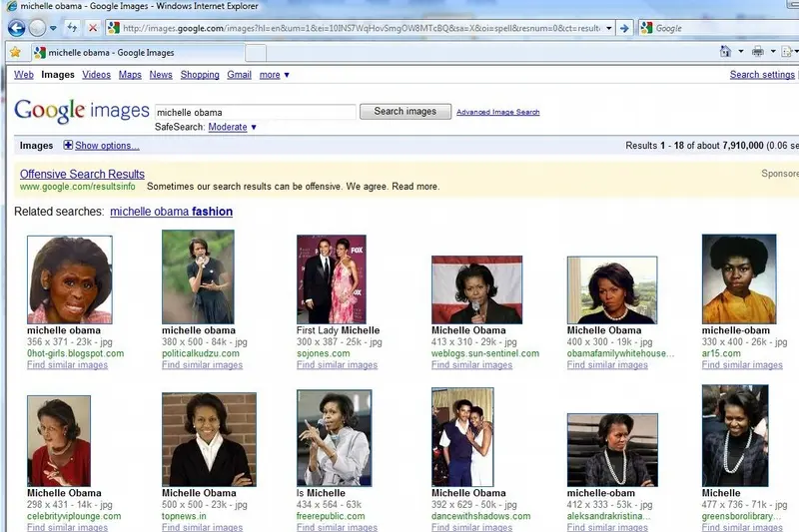Expand the more menu in Google nav
Viewport: 799px width, 532px height.
[x=274, y=75]
